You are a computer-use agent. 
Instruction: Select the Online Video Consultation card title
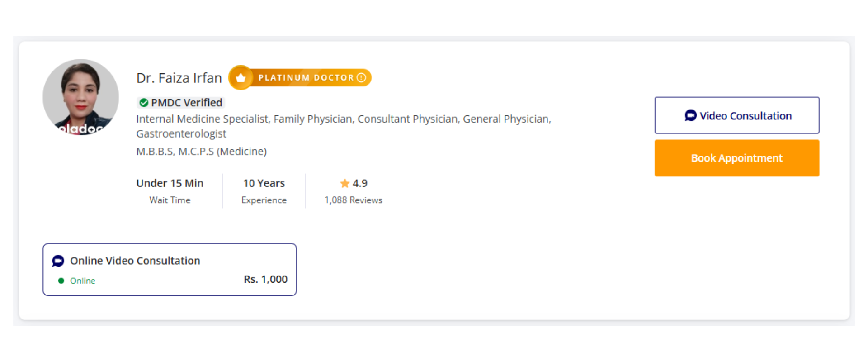coord(135,261)
